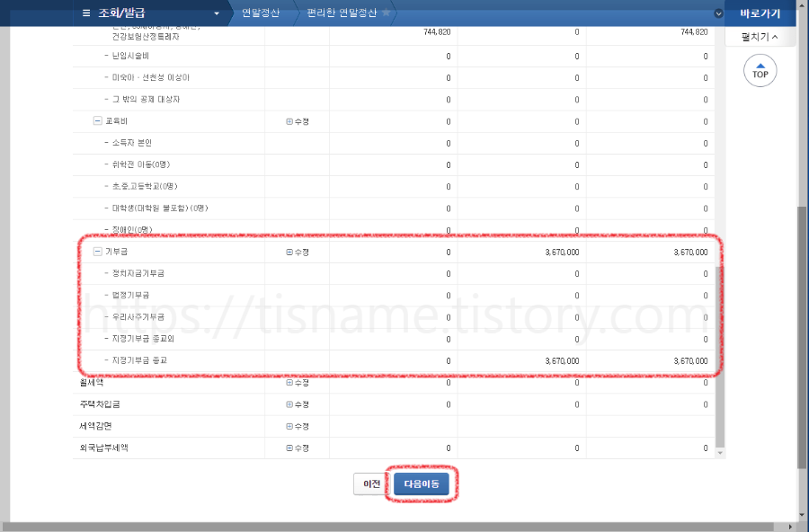
Task: Edit 월세액 using its 수정 button
Action: tap(298, 383)
